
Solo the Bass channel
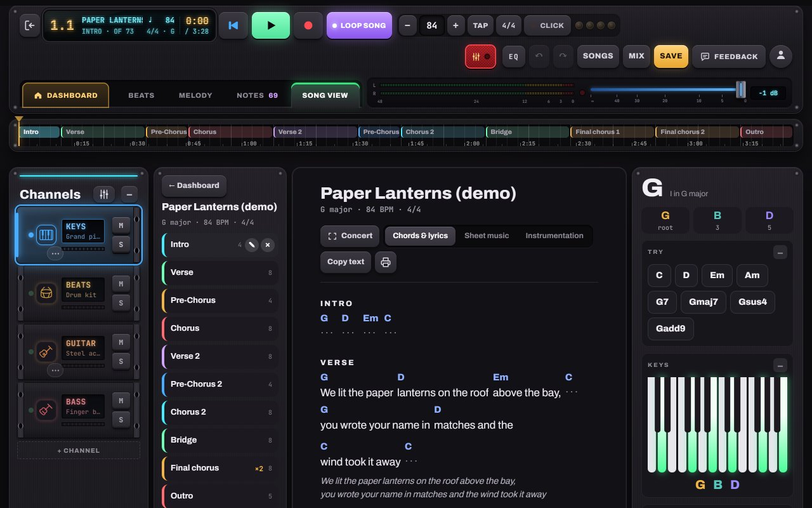[121, 420]
